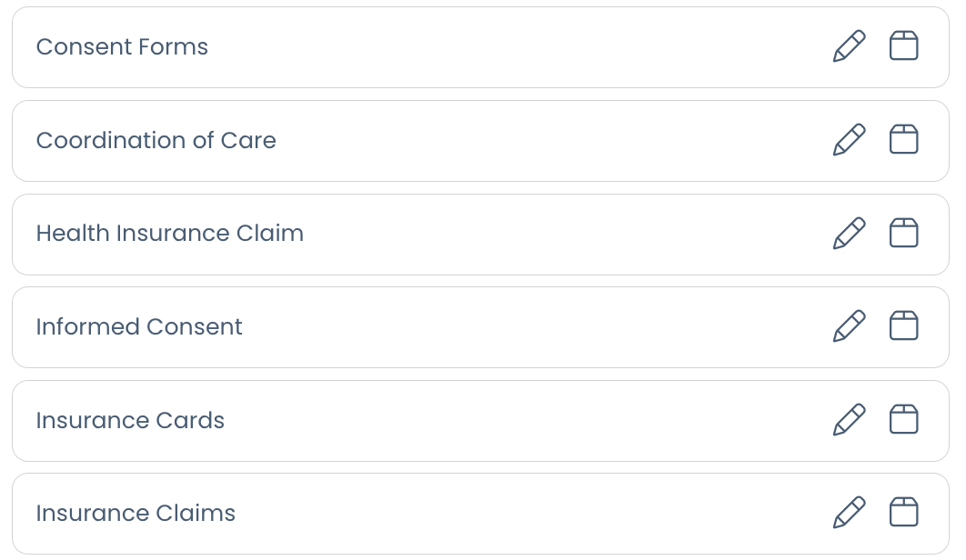The width and height of the screenshot is (966, 560).
Task: Edit the Health Insurance Claim entry
Action: [849, 234]
